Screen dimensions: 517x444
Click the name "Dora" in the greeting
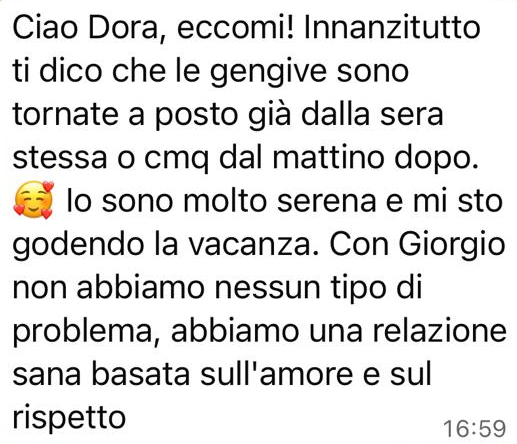(x=123, y=28)
